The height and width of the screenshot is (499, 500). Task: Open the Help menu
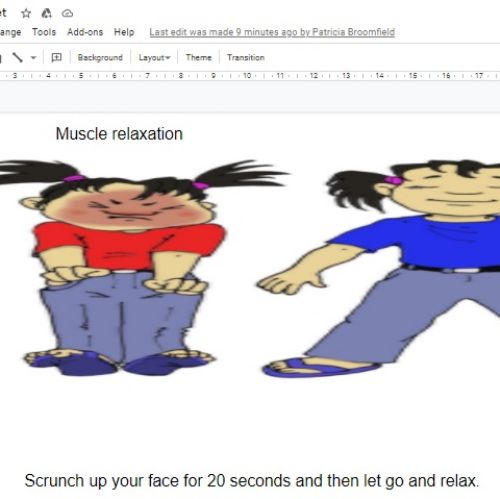(x=124, y=32)
